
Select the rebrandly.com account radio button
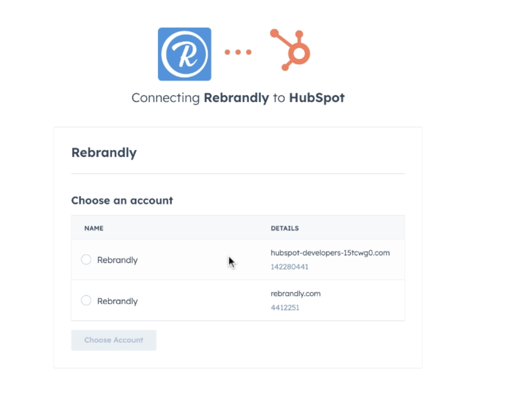86,301
